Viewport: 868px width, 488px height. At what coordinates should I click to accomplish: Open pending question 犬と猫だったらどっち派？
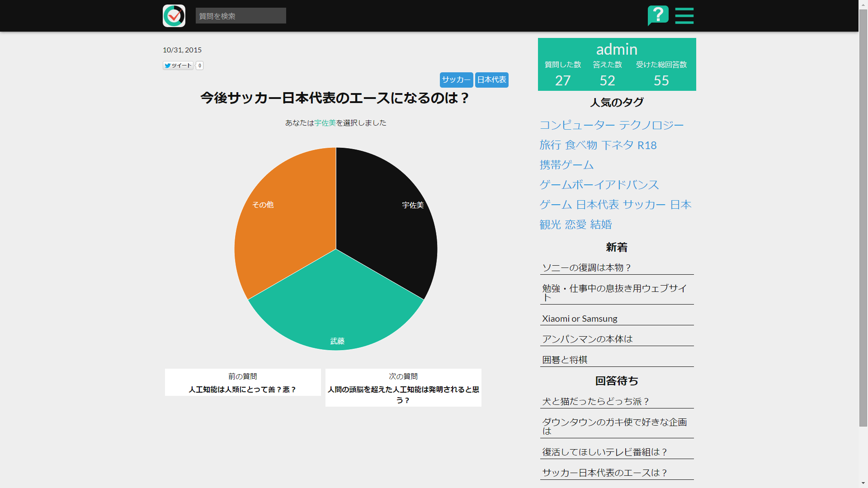tap(595, 402)
